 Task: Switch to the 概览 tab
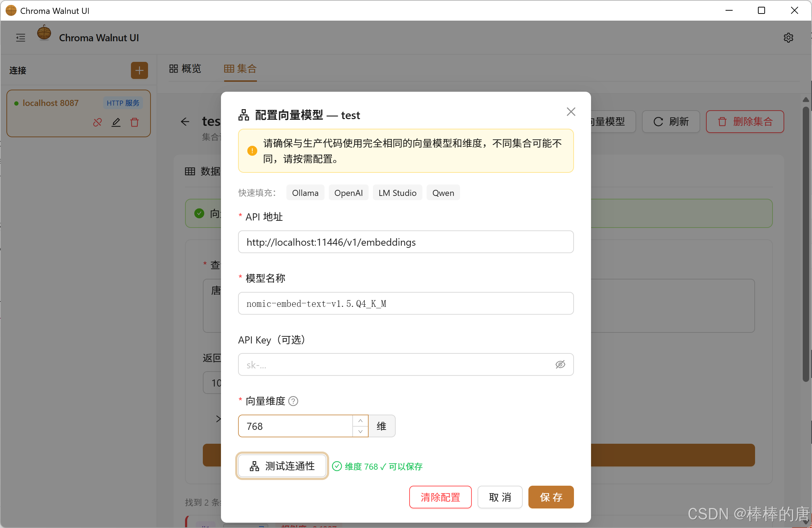(x=185, y=69)
